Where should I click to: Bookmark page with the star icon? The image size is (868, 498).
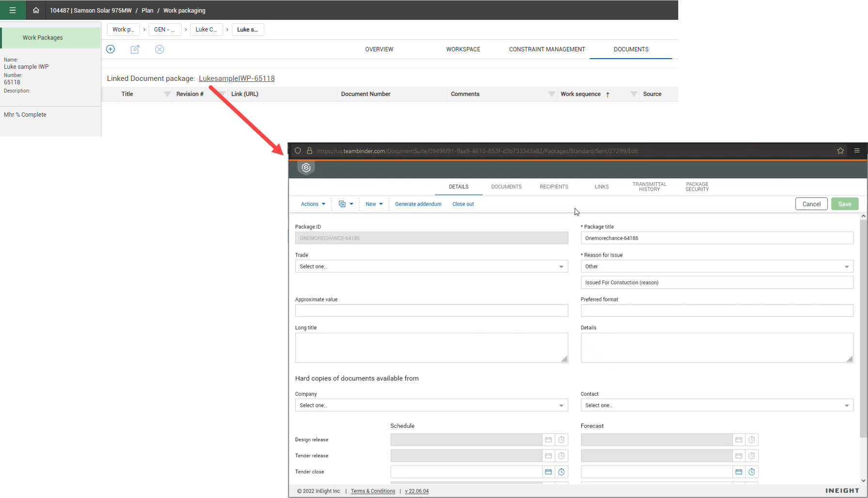pos(840,151)
